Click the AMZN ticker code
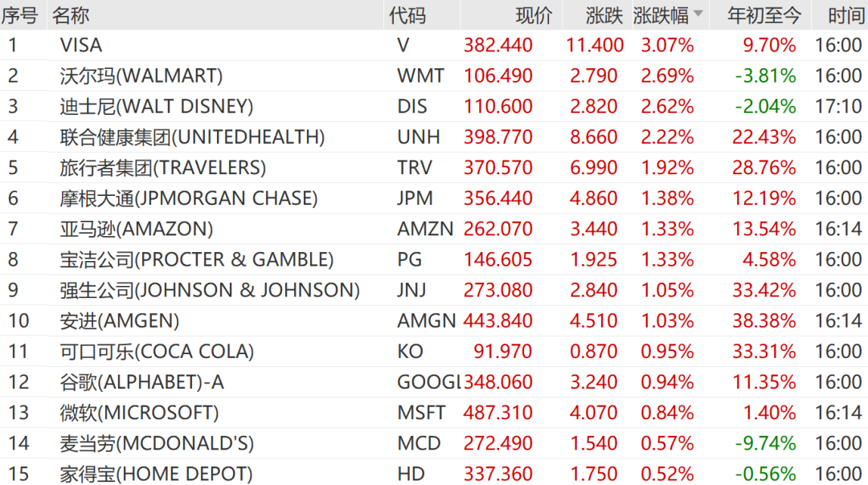Screen dimensions: 868x485 point(425,228)
